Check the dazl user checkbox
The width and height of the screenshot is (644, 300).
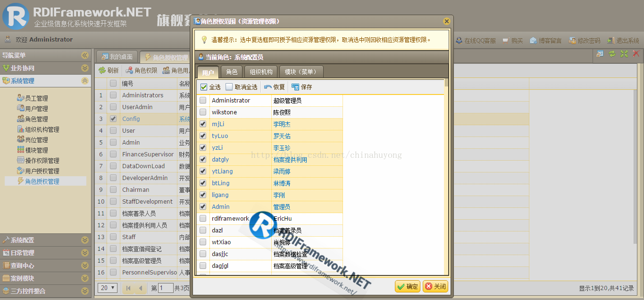(x=203, y=230)
